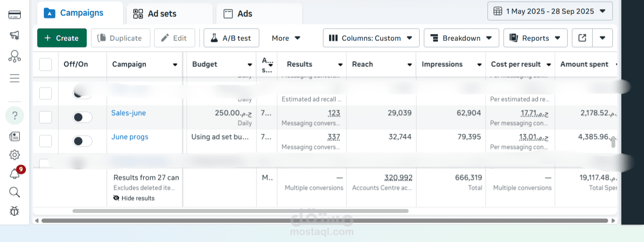
Task: Click the total impressions 666,319
Action: (x=468, y=178)
